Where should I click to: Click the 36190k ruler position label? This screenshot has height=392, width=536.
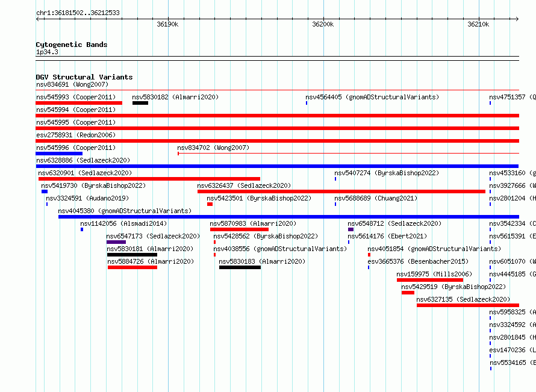tap(167, 24)
